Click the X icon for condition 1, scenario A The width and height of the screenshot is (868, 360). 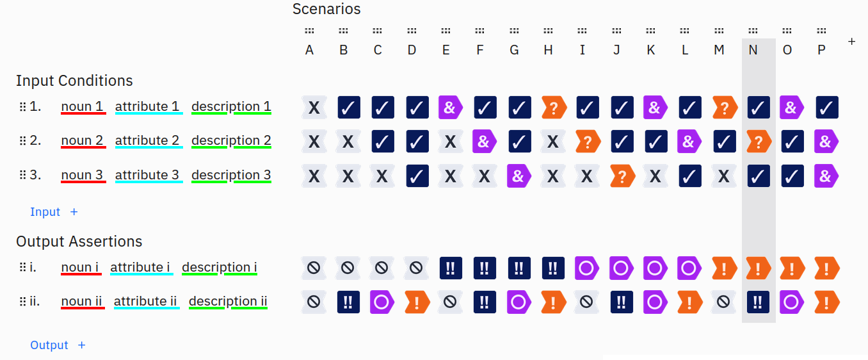pyautogui.click(x=314, y=108)
